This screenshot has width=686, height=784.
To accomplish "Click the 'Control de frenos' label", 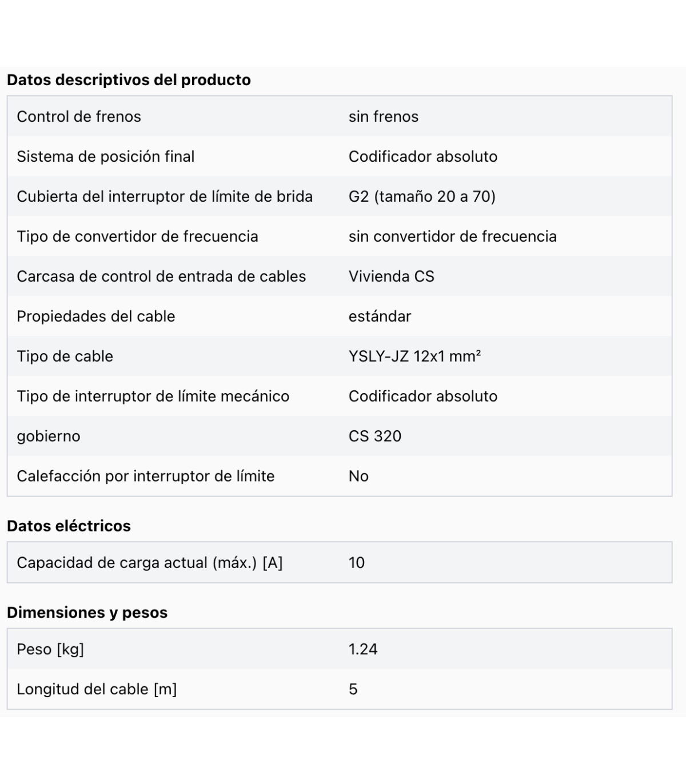I will [x=79, y=117].
